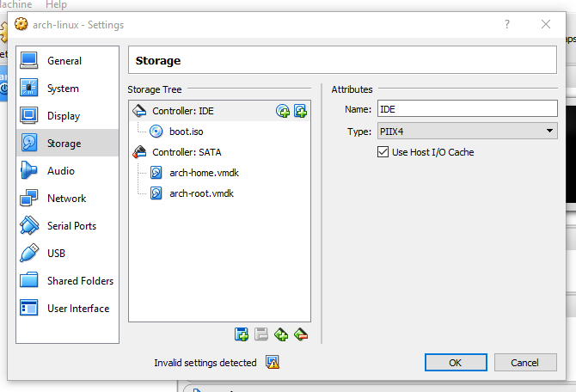Click the hard disk icon beside arch-root.vmdk

coord(156,193)
